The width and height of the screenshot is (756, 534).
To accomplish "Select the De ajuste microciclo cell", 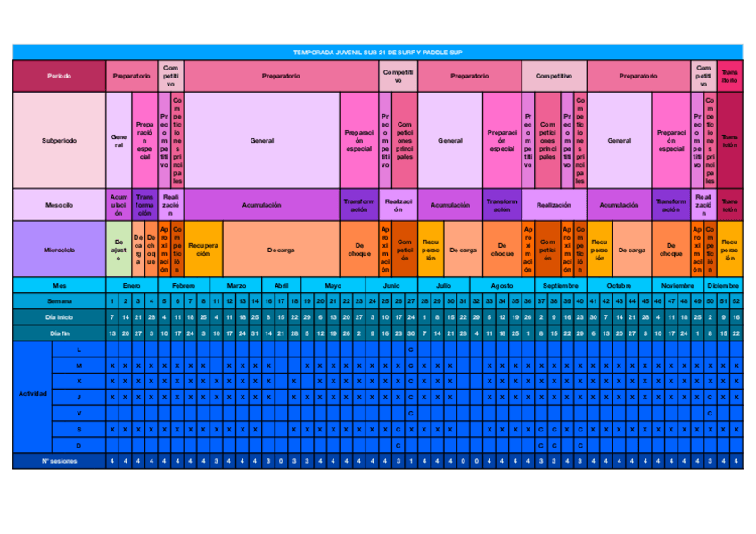I will coord(119,250).
